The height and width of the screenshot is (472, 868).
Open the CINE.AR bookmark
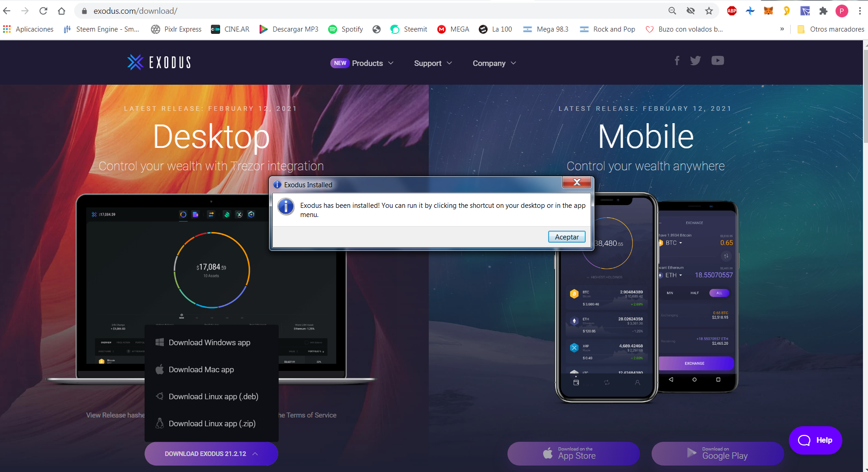pyautogui.click(x=230, y=29)
